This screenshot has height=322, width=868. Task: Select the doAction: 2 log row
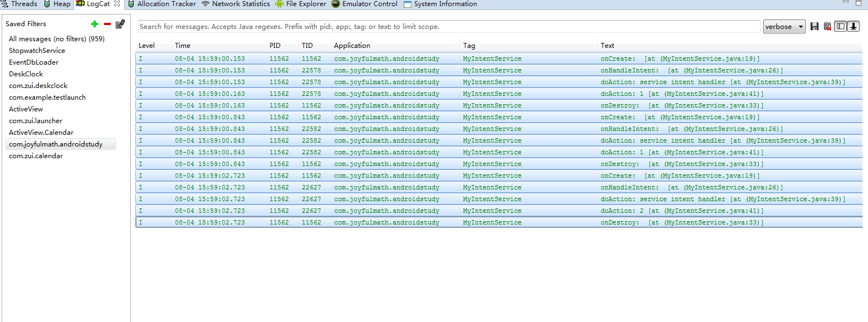click(499, 211)
